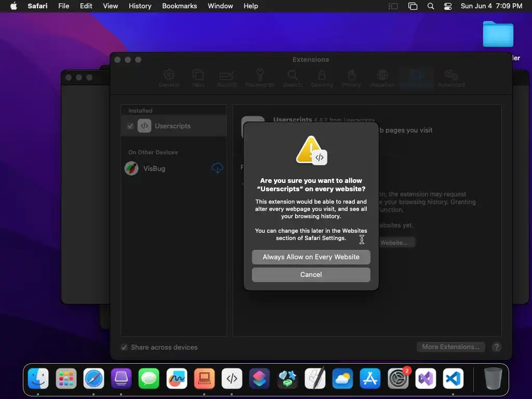This screenshot has width=532, height=399.
Task: Open the blue desktop folder
Action: (498, 34)
